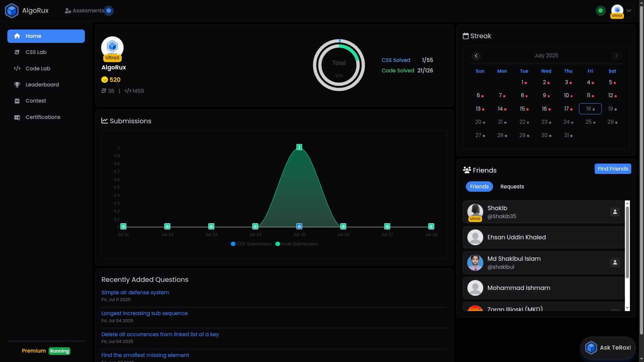Select Ehsan Uddin Khaled friend row
Viewport: 644px width, 362px height.
pos(543,237)
